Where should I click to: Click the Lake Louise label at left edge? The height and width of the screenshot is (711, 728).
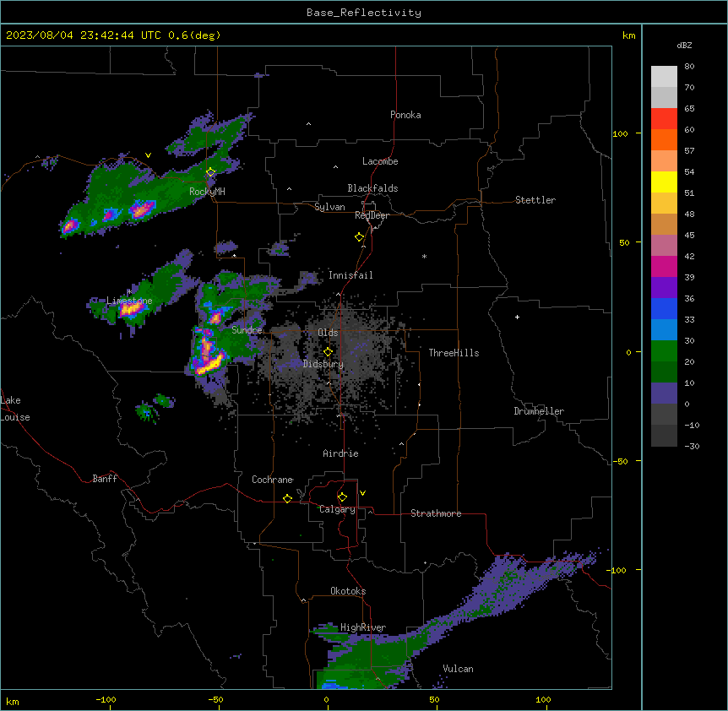(x=15, y=409)
